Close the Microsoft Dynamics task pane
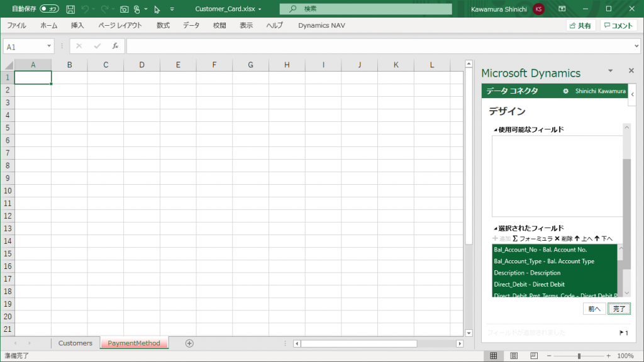This screenshot has height=362, width=644. (x=631, y=70)
